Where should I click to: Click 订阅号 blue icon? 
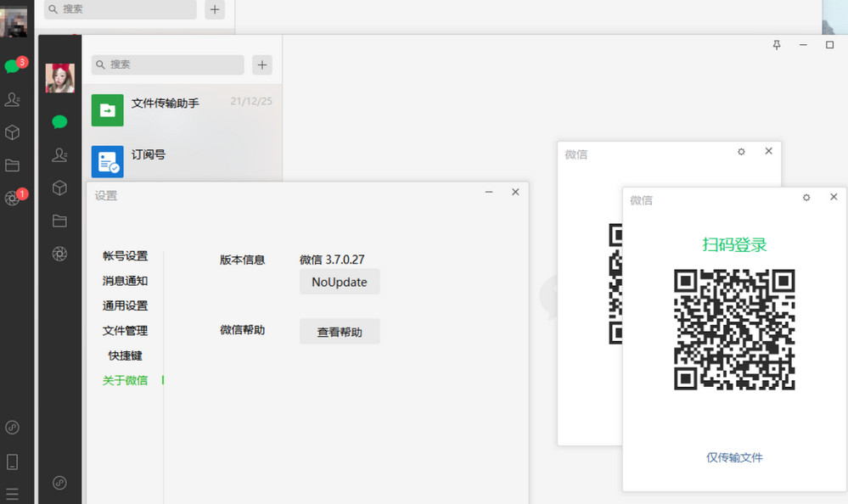(108, 162)
